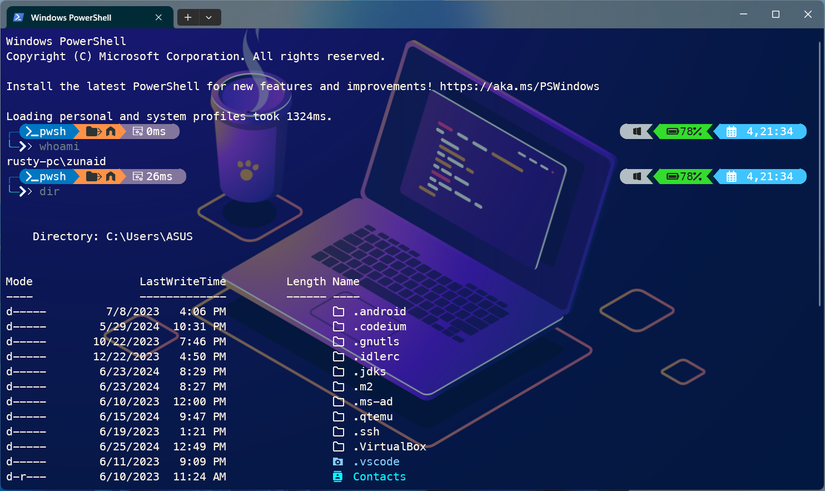Close the terminal window
Image resolution: width=825 pixels, height=491 pixels.
808,14
